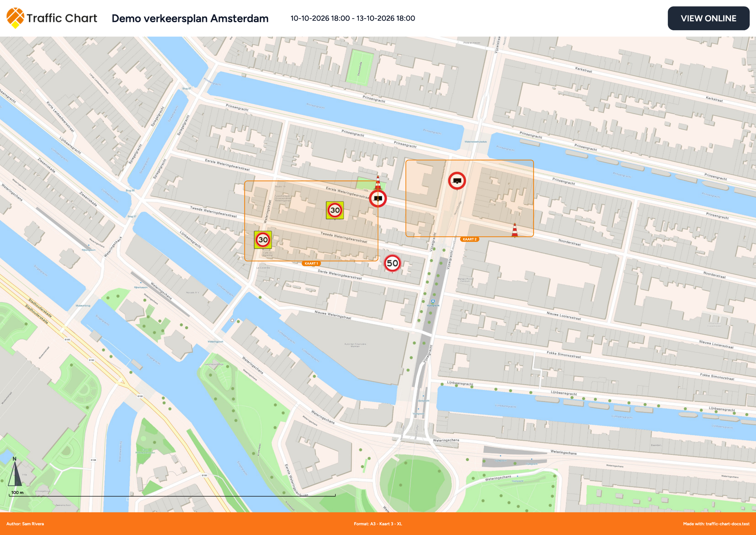Click the Museumbrug label

pos(83,306)
